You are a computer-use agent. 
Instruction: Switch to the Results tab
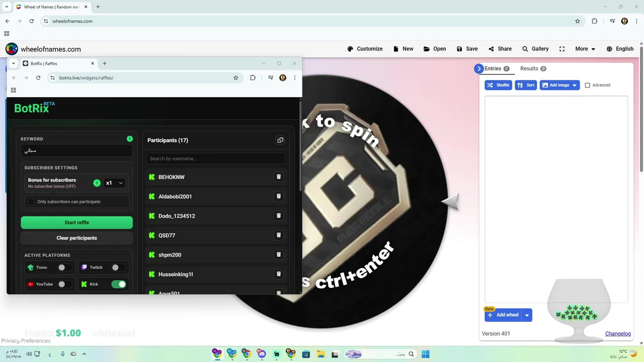tap(533, 69)
